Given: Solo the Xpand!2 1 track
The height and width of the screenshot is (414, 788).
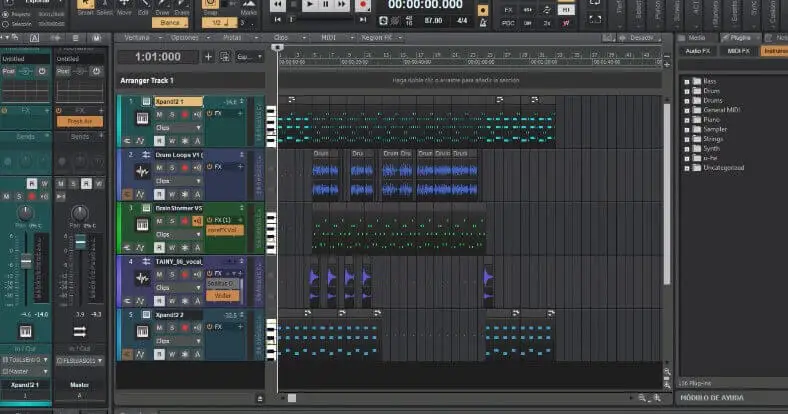Looking at the screenshot, I should (x=172, y=115).
